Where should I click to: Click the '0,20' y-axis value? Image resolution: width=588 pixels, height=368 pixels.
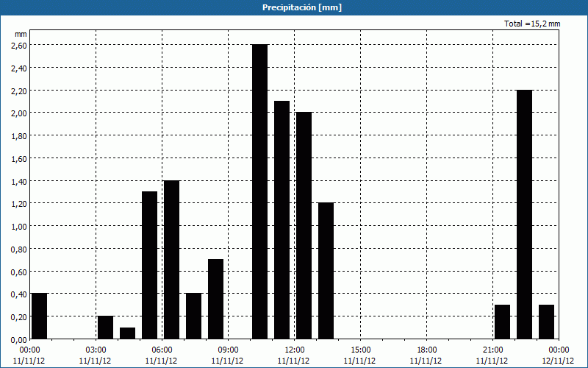[20, 317]
